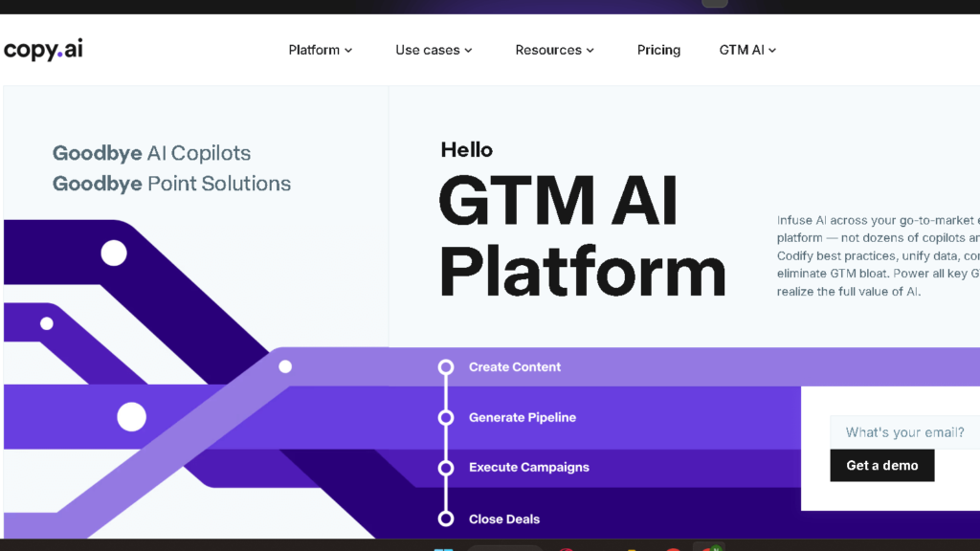Click the red circular taskbar icon

pos(565,547)
